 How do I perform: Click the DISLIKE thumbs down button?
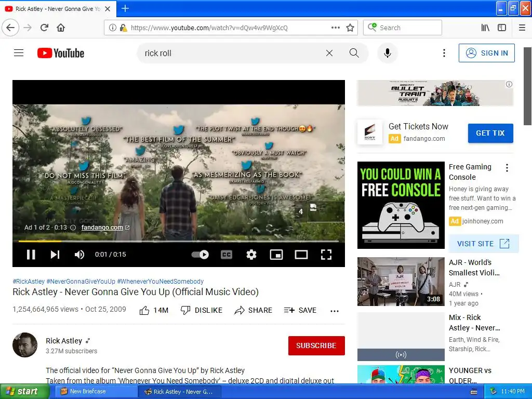[x=201, y=310]
